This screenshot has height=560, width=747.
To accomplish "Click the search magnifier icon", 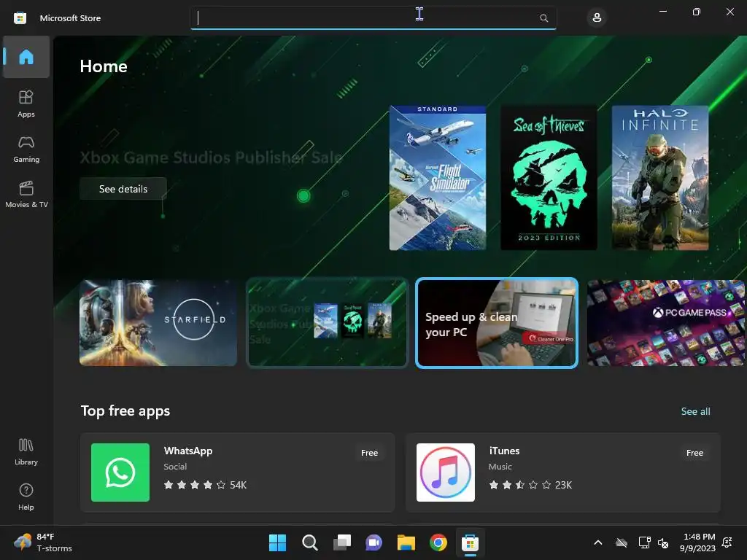I will point(543,18).
